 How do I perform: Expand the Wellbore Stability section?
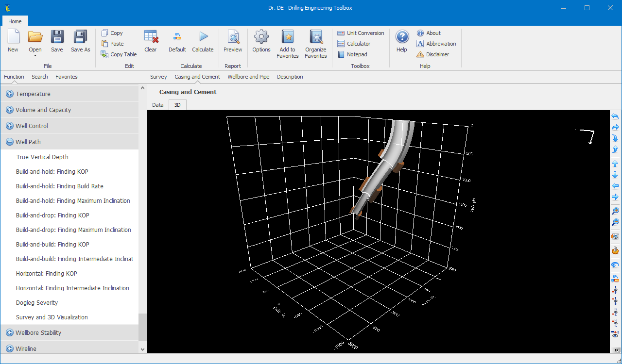click(x=10, y=333)
